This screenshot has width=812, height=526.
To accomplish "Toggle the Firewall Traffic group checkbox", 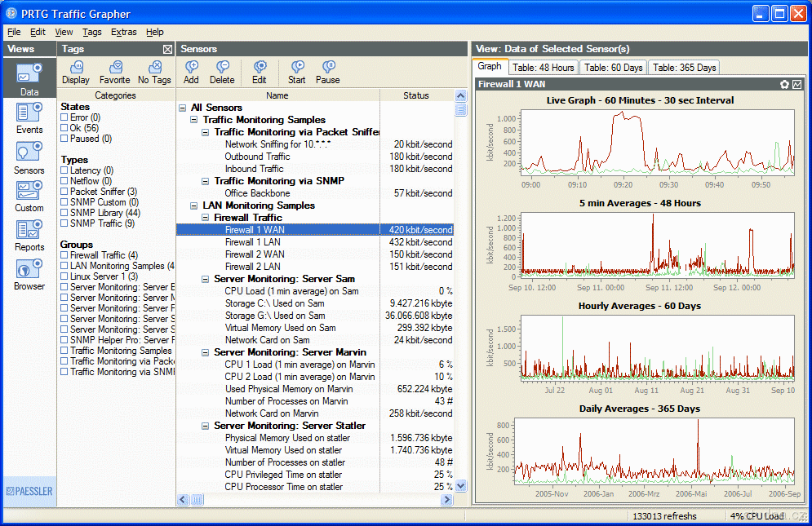I will 64,255.
